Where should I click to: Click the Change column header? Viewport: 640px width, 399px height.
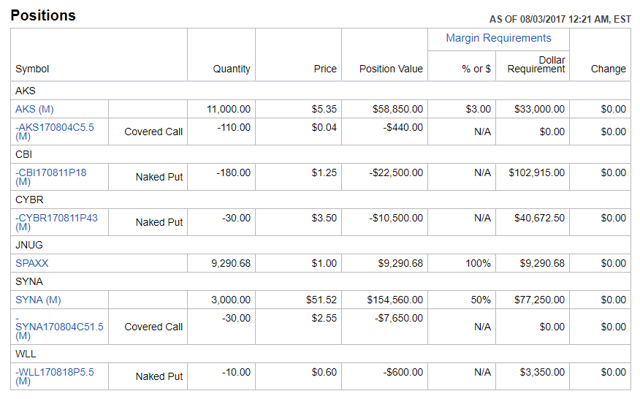[608, 69]
